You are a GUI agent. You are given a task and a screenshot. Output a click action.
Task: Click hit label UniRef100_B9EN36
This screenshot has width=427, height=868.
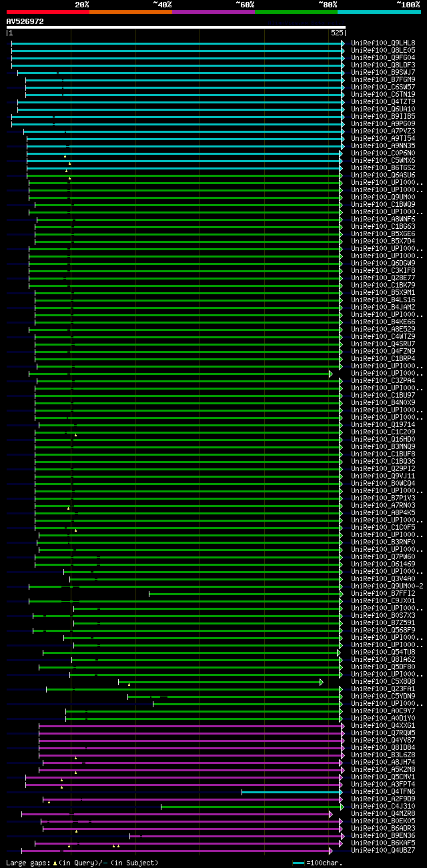click(383, 836)
